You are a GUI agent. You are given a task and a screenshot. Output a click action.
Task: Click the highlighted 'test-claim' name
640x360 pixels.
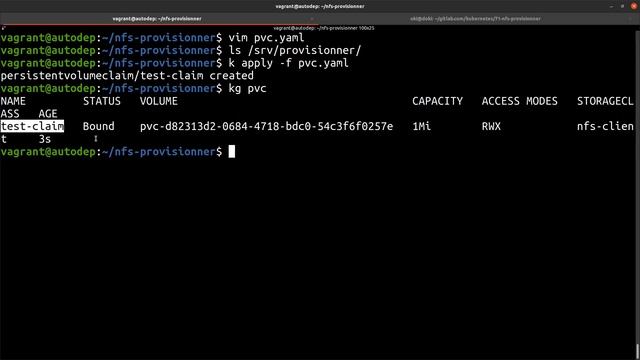[32, 127]
